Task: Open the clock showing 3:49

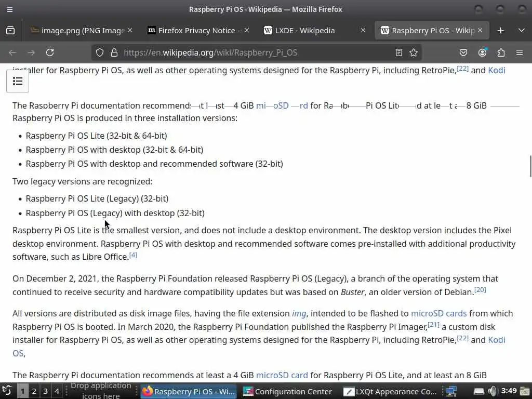Action: [x=509, y=391]
